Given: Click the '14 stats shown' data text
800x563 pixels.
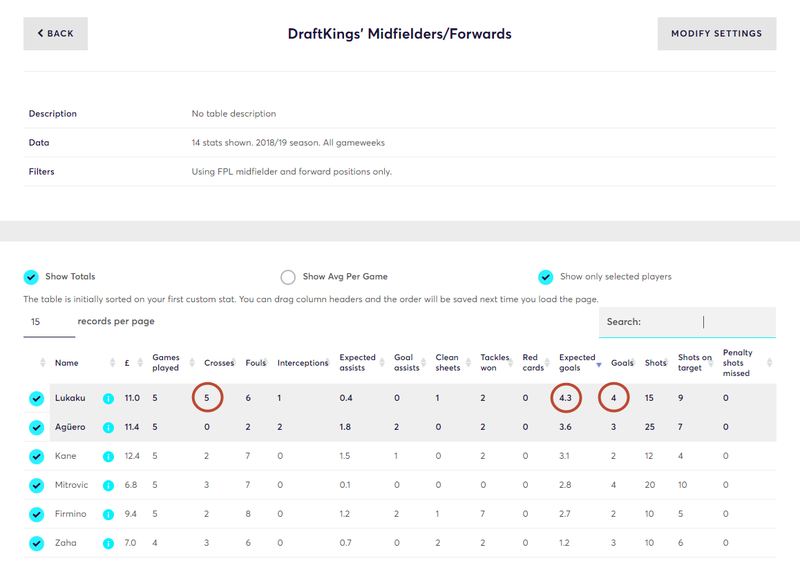Looking at the screenshot, I should click(x=288, y=143).
